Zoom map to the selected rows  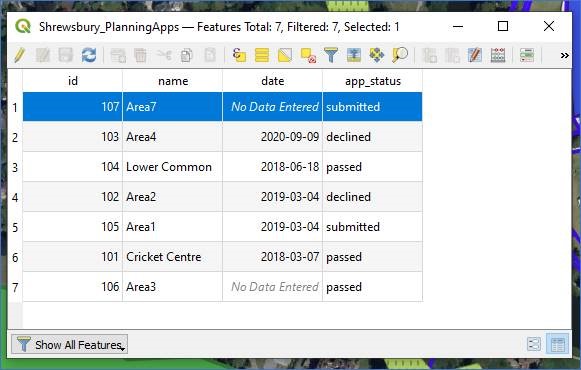pos(400,56)
